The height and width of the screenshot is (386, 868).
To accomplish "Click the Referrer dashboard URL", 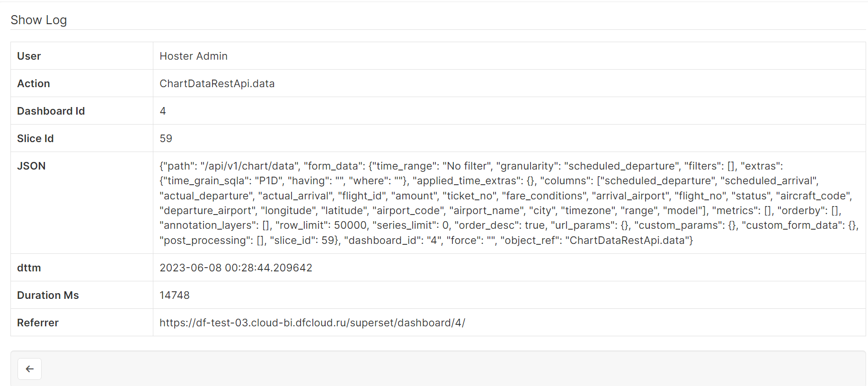I will (x=312, y=323).
